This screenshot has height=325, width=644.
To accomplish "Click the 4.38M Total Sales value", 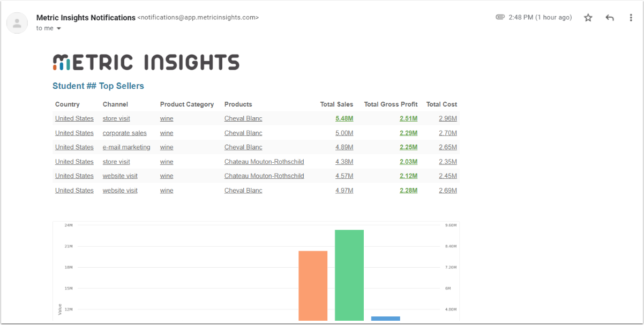I will point(344,162).
